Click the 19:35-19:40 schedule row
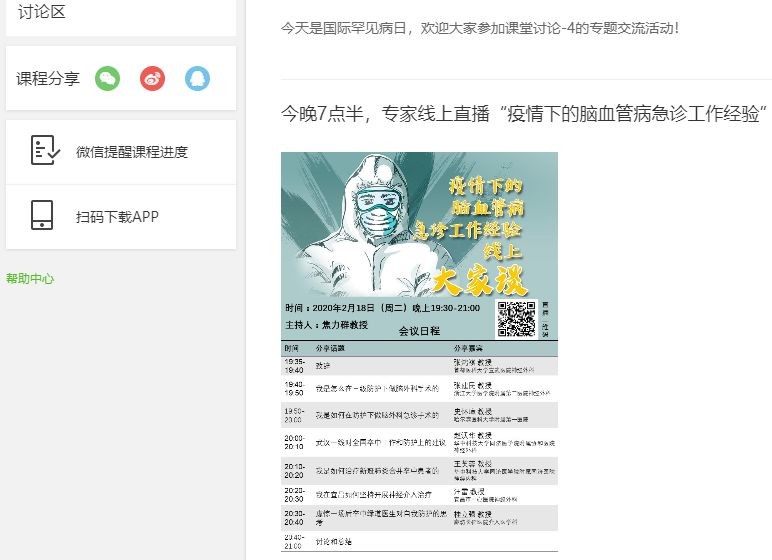The image size is (772, 560). click(419, 365)
